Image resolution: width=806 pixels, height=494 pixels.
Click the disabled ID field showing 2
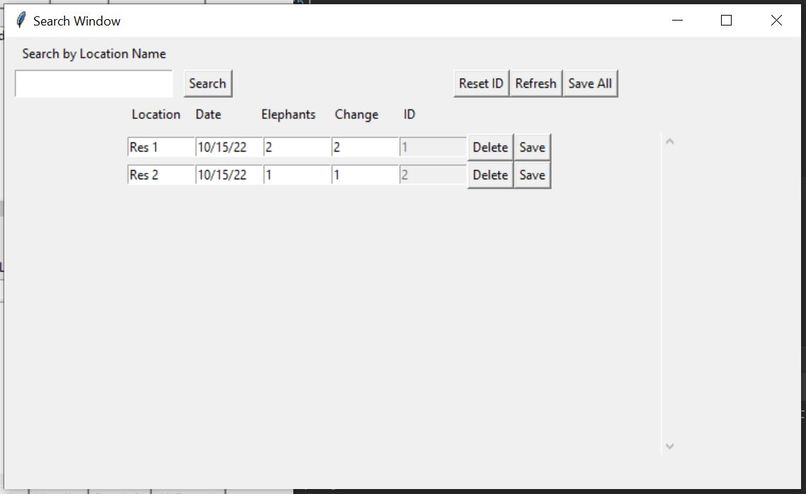(433, 175)
